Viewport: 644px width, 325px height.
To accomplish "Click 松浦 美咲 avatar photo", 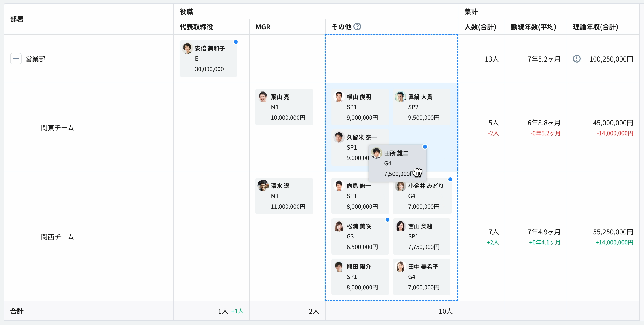I will pos(339,226).
